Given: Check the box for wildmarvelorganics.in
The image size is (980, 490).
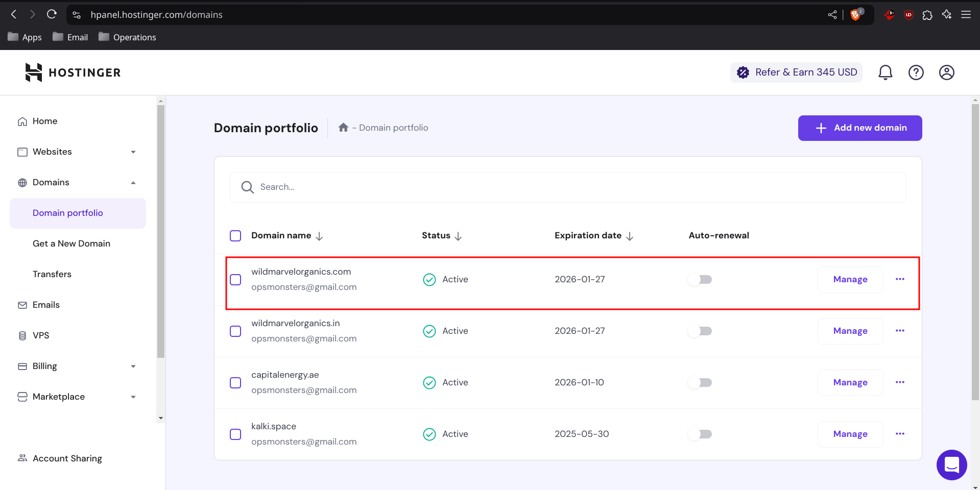Looking at the screenshot, I should point(235,331).
